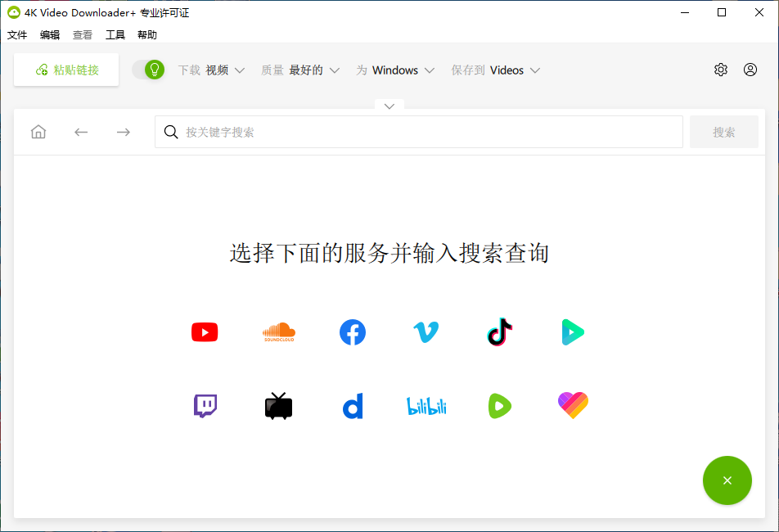Focus the 按关键字搜索 search field

click(x=419, y=132)
